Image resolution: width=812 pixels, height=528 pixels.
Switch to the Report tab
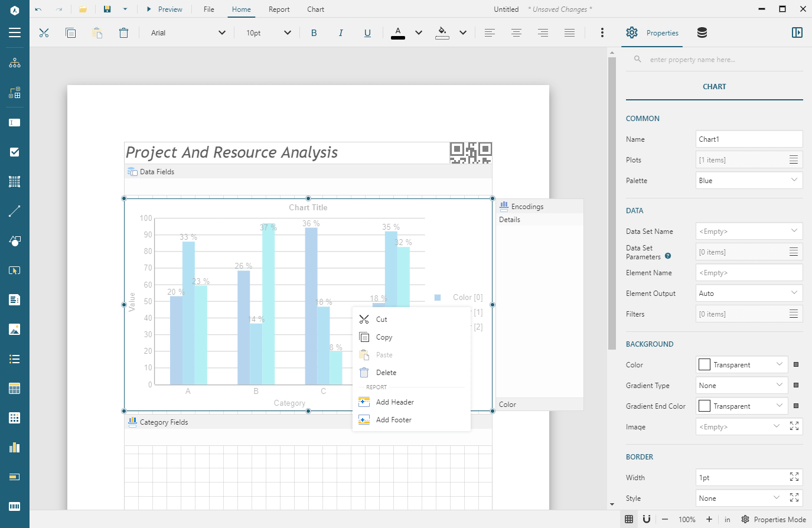click(279, 9)
